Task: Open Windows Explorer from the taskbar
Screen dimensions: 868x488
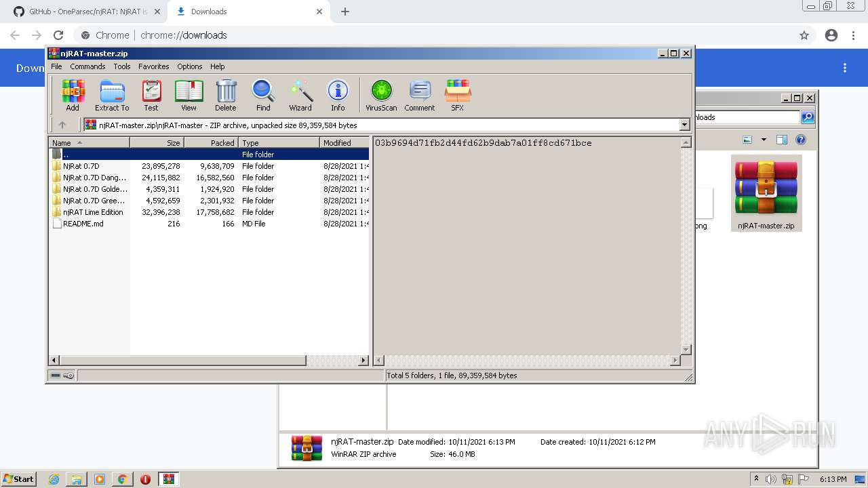Action: 77,479
